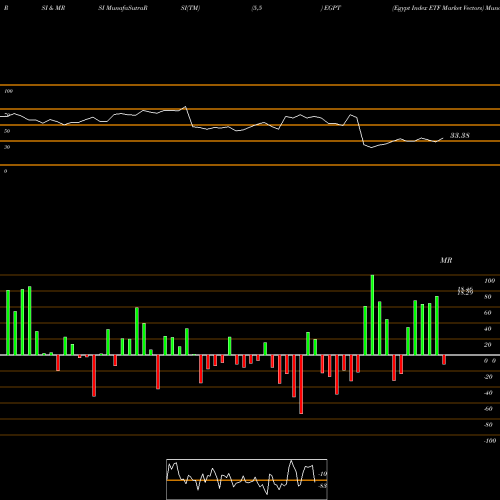
Task: Click 'Egypt Index ETF Market Vectors' title text
Action: [438, 8]
